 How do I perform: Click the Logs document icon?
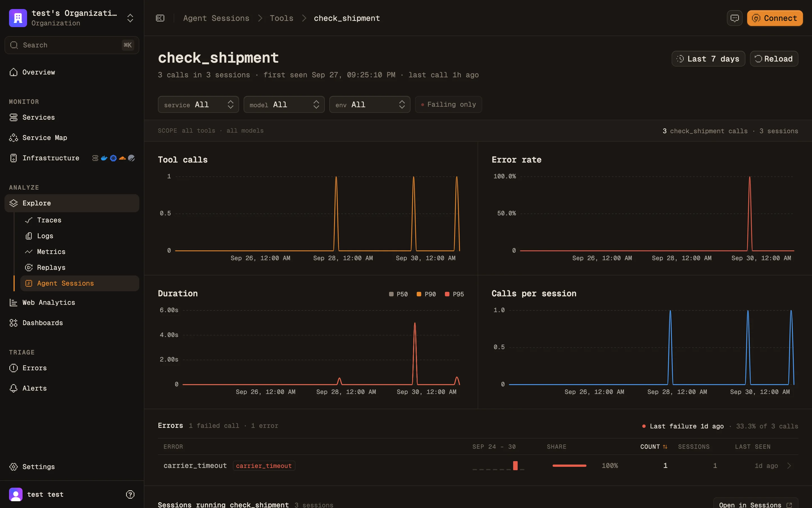(29, 236)
